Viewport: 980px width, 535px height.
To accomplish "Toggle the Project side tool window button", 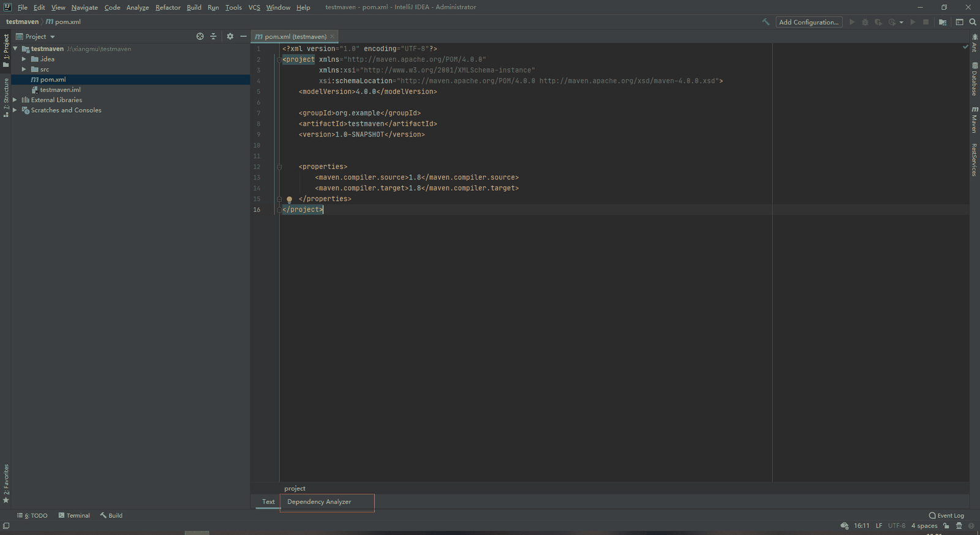I will pos(6,51).
